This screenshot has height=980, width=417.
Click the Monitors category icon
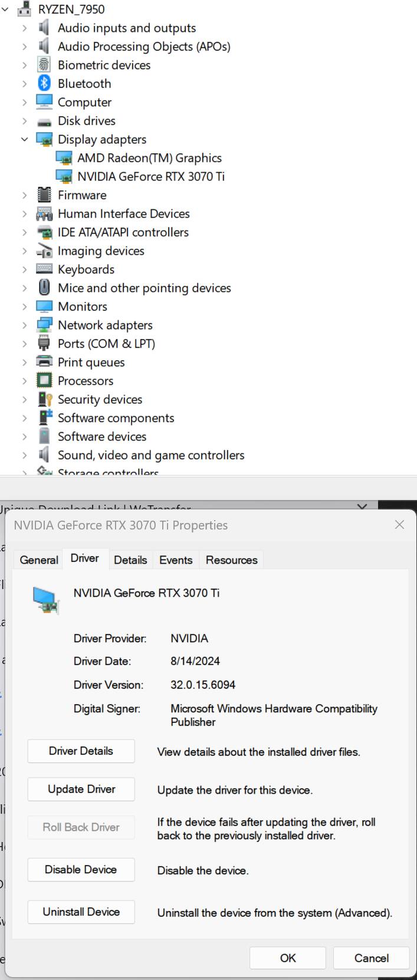click(x=44, y=307)
